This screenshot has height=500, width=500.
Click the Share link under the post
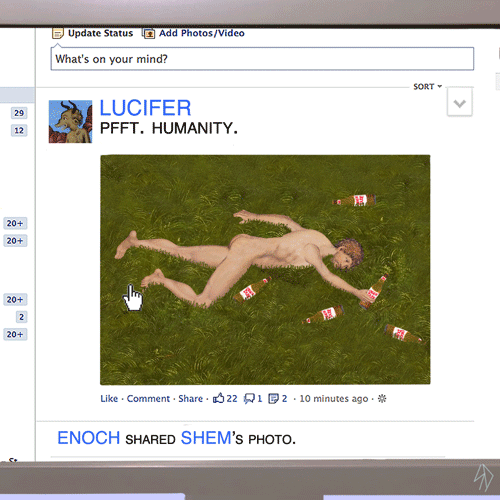191,398
